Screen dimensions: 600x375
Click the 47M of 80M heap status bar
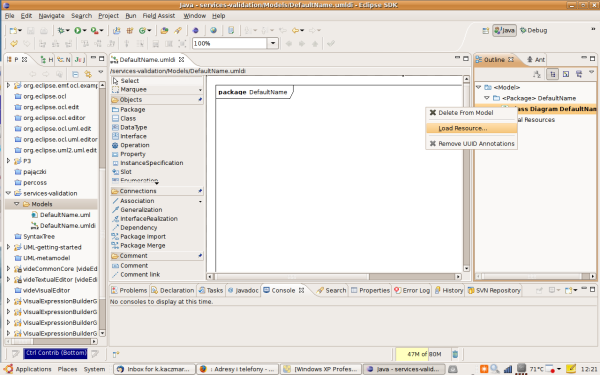(x=424, y=354)
